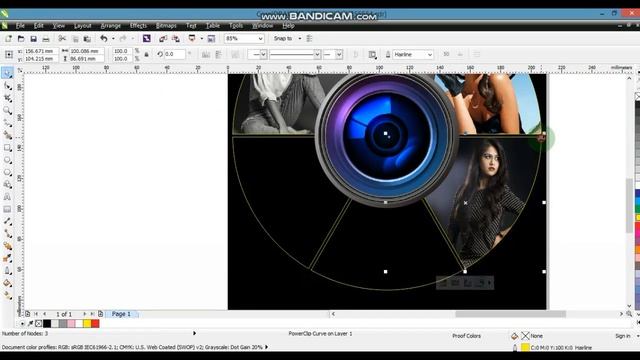The height and width of the screenshot is (360, 640).
Task: Open the zoom level dropdown showing 85%
Action: [260, 38]
